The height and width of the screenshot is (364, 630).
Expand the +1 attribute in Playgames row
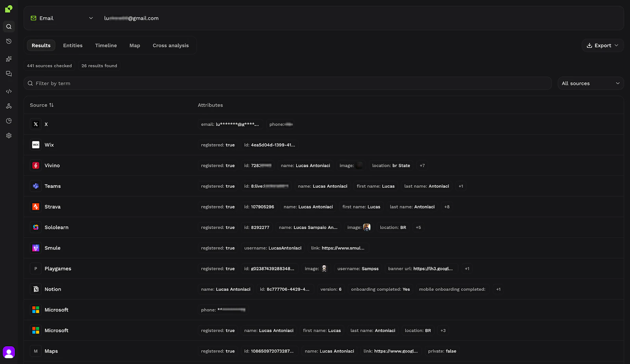click(467, 269)
